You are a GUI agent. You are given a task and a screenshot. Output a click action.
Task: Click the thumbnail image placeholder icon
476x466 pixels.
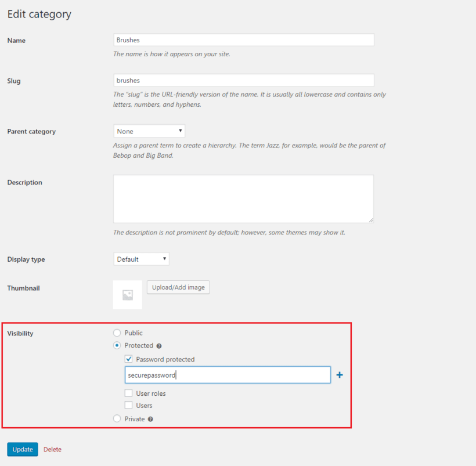127,294
